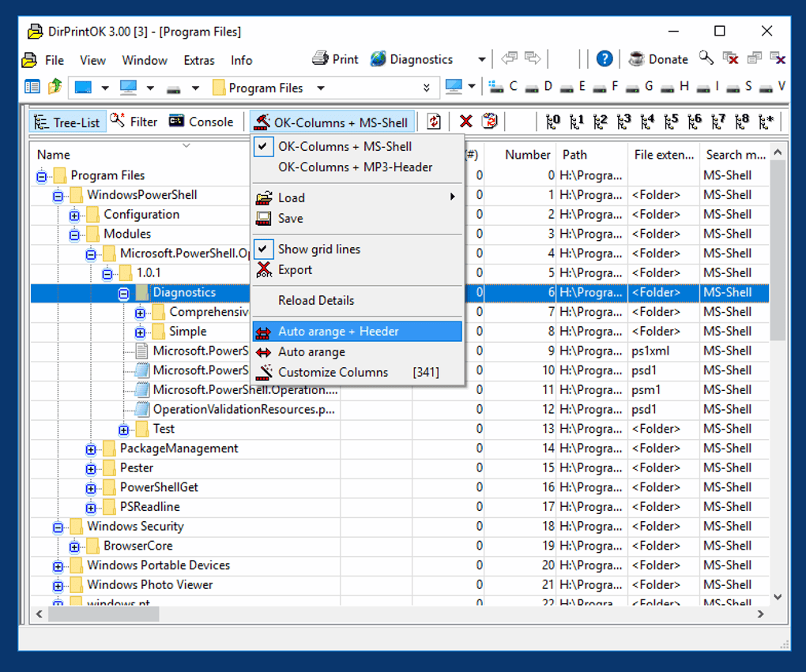Open the Filter tool
Viewport: 806px width, 672px height.
pos(134,122)
